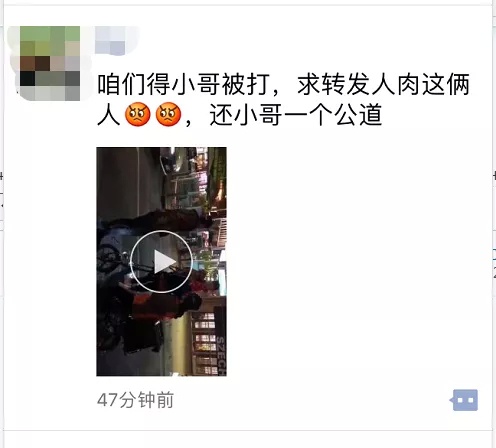496x448 pixels.
Task: Open the comment and like options button
Action: [x=464, y=400]
